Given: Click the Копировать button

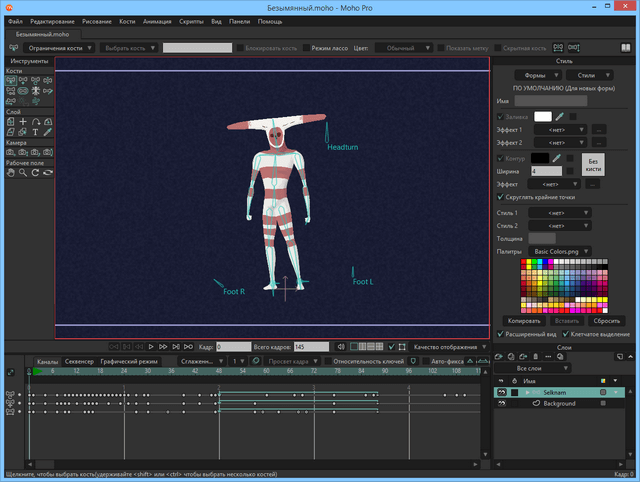Looking at the screenshot, I should coord(525,320).
